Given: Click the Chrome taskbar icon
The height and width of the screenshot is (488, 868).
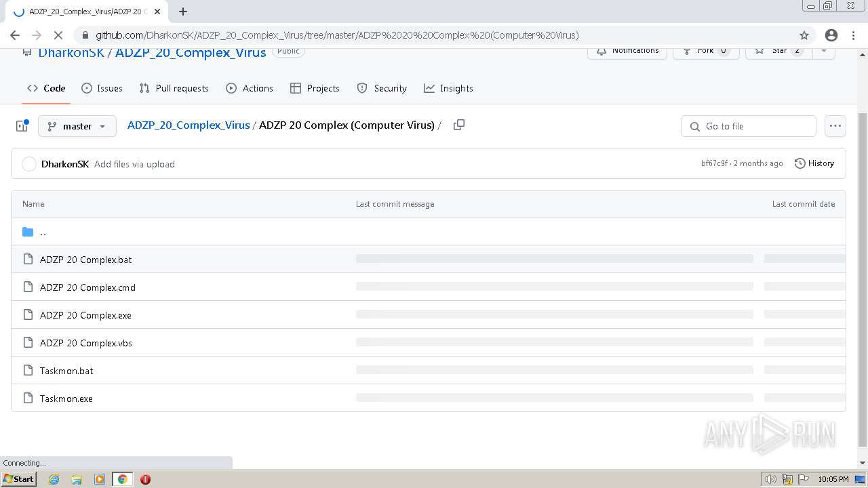Looking at the screenshot, I should pos(123,479).
